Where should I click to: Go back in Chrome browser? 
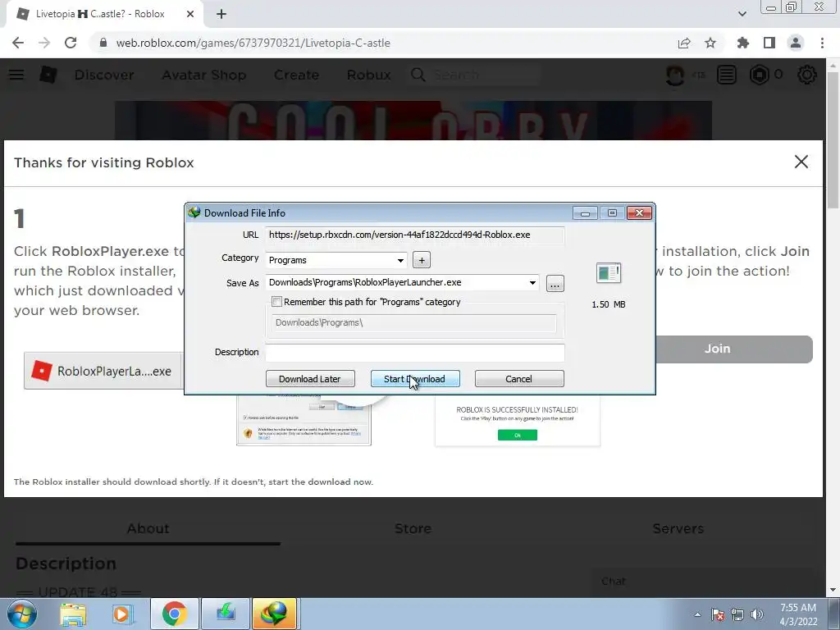pos(18,43)
